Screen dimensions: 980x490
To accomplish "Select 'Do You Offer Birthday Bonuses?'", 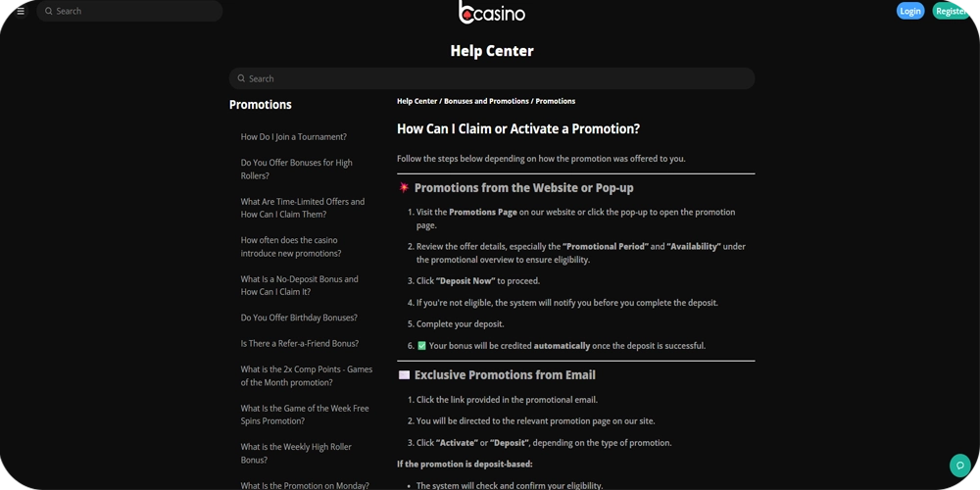I will coord(299,318).
